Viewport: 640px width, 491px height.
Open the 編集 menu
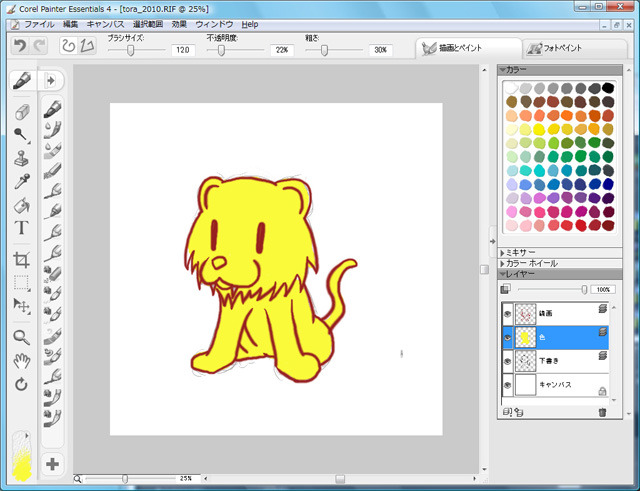pos(70,24)
